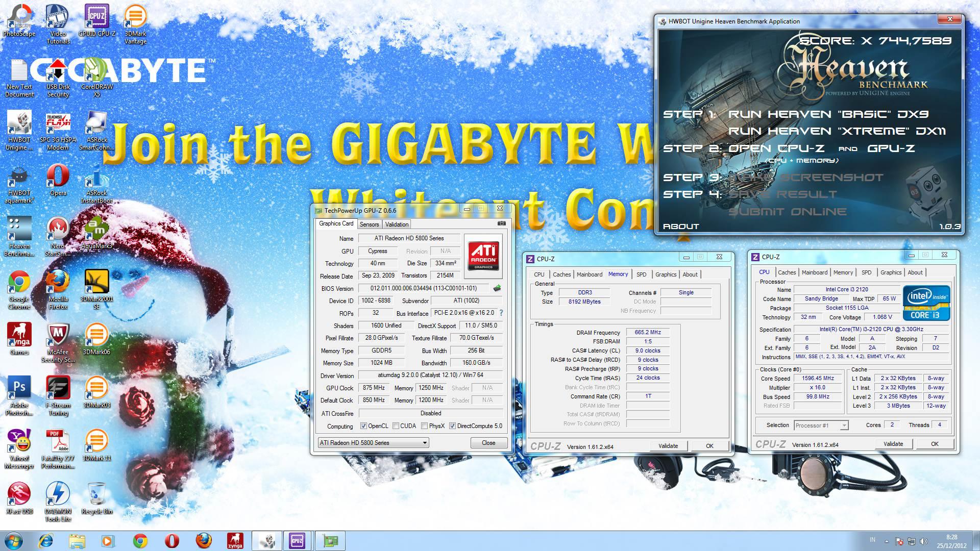Click the DRAM Frequency value field
980x551 pixels.
click(648, 333)
